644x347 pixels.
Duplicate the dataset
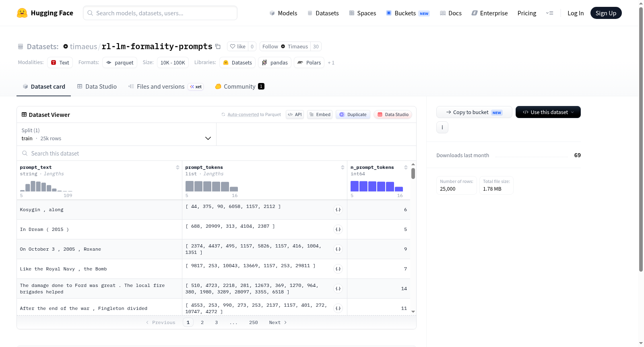click(x=353, y=114)
